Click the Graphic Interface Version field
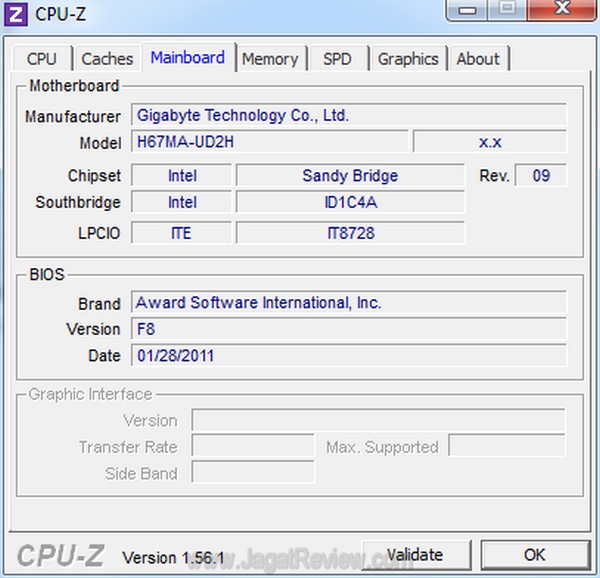This screenshot has width=600, height=578. [x=378, y=420]
